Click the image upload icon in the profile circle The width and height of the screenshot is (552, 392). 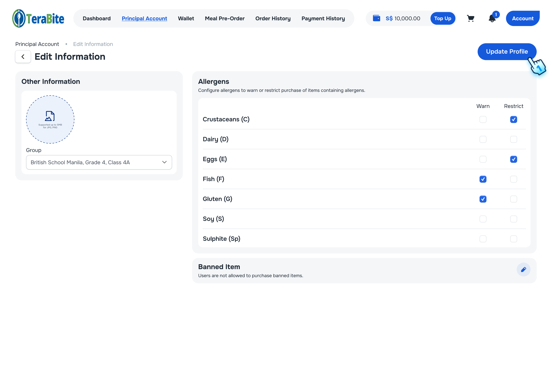[50, 116]
